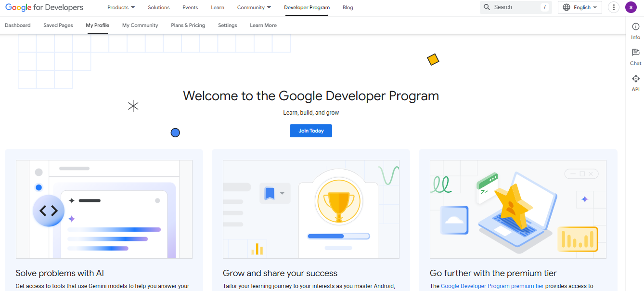The width and height of the screenshot is (644, 291).
Task: Expand the Community dropdown menu
Action: 254,7
